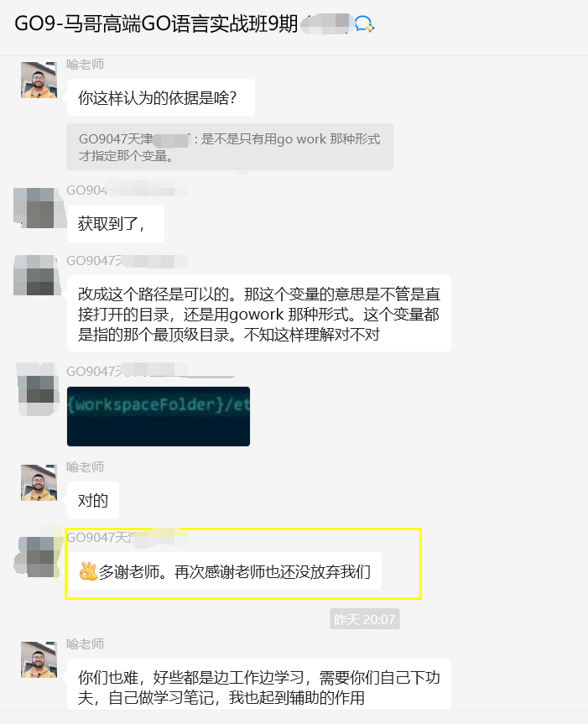588x724 pixels.
Task: Open teacher's avatar beside '你这样认为的依据是啥?'
Action: tap(39, 80)
